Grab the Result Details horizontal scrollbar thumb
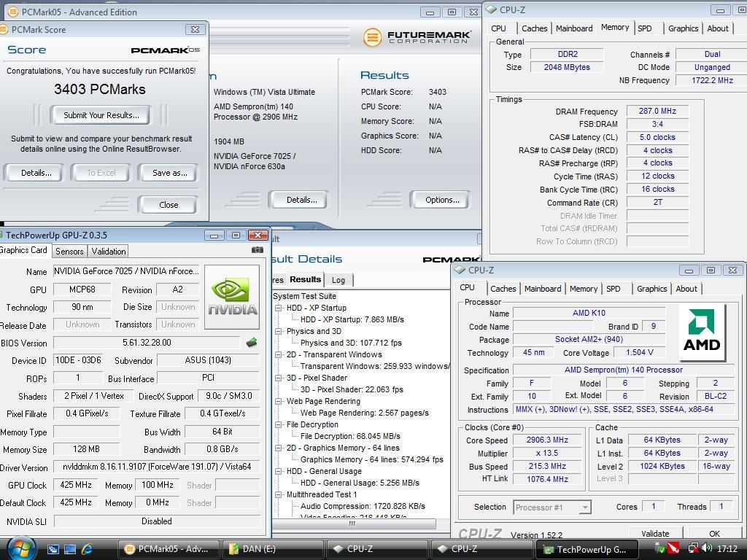Image resolution: width=747 pixels, height=560 pixels. coord(354,524)
